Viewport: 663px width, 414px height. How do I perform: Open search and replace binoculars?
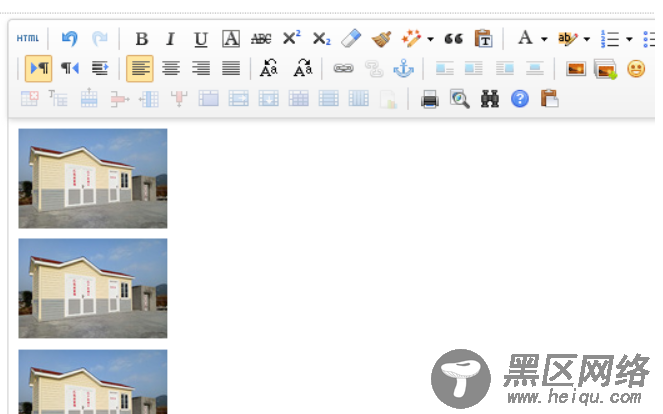pyautogui.click(x=490, y=99)
